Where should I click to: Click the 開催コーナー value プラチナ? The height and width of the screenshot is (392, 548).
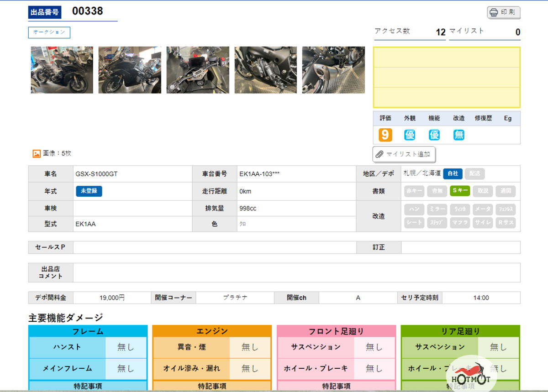coord(235,298)
